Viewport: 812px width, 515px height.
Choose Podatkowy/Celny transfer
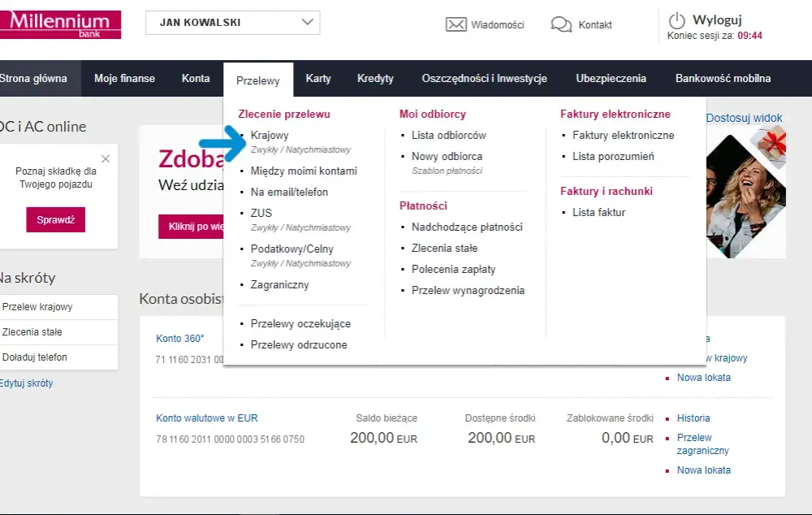(x=292, y=249)
